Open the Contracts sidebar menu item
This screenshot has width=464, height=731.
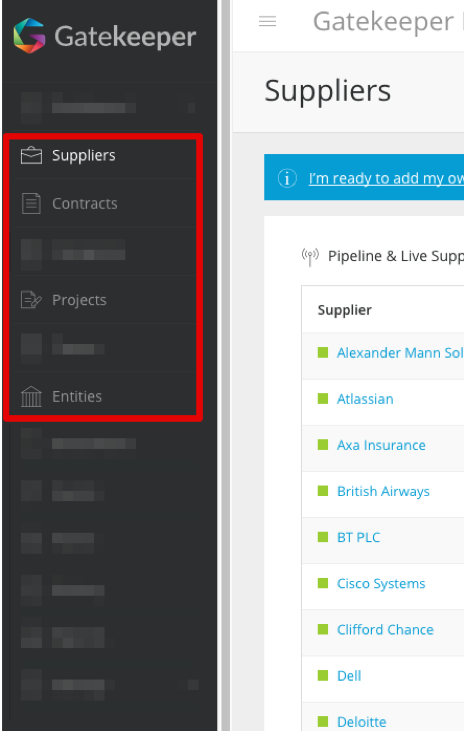[104, 204]
